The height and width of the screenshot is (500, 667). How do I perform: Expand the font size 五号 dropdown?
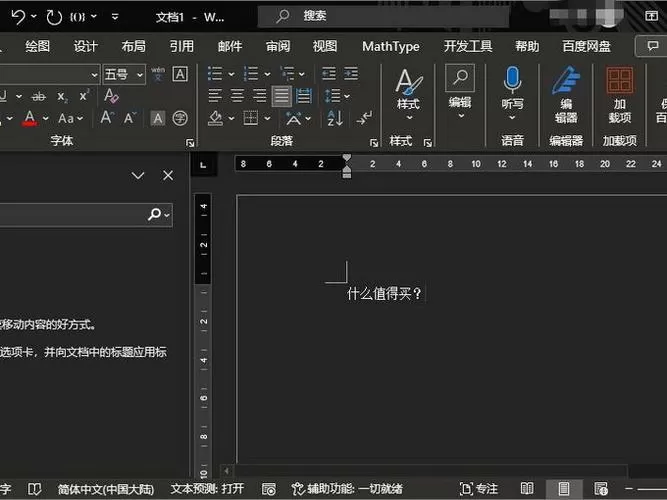(140, 75)
